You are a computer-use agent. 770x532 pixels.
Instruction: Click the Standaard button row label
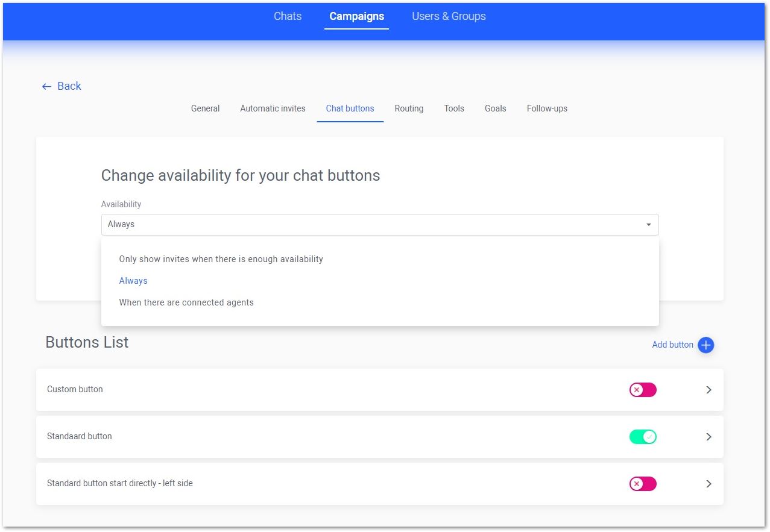click(x=79, y=436)
